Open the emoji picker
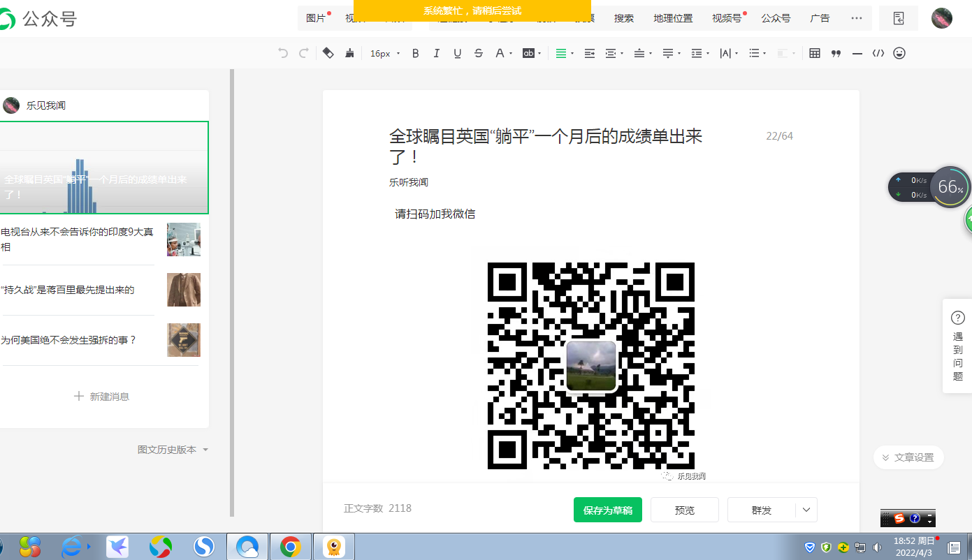Viewport: 972px width, 560px height. [899, 53]
